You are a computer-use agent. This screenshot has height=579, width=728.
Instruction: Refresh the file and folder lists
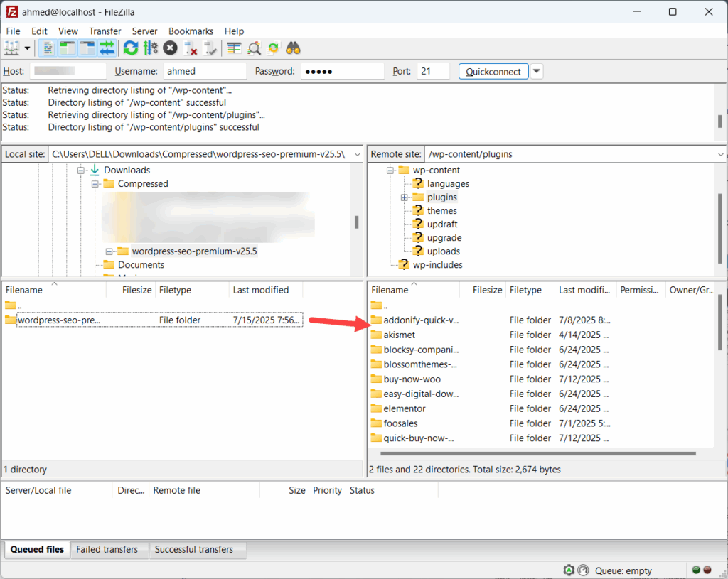(131, 48)
